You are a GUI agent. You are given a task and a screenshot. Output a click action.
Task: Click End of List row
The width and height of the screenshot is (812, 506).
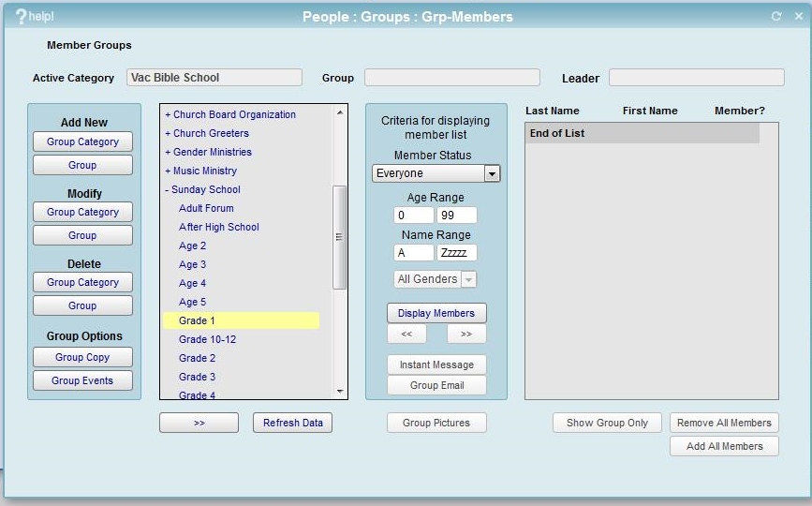[642, 133]
